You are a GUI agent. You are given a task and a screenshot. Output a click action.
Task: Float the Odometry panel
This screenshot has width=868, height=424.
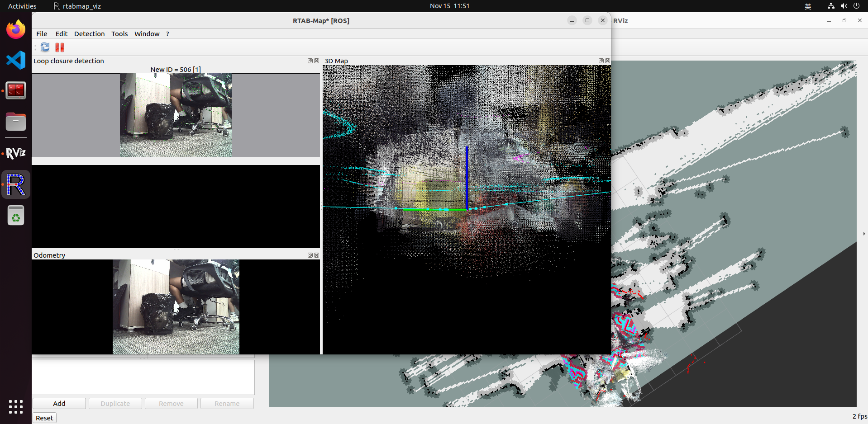point(310,255)
